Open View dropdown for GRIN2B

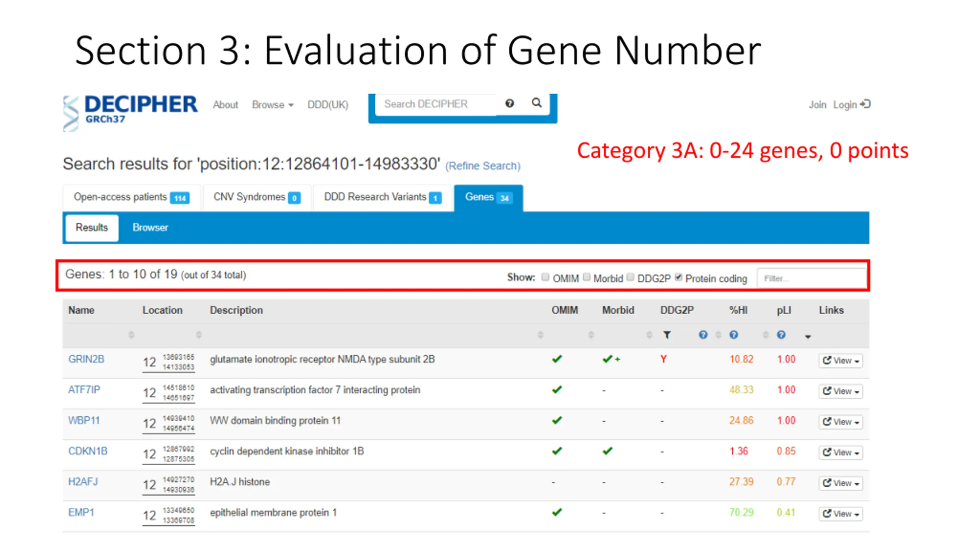(x=841, y=360)
